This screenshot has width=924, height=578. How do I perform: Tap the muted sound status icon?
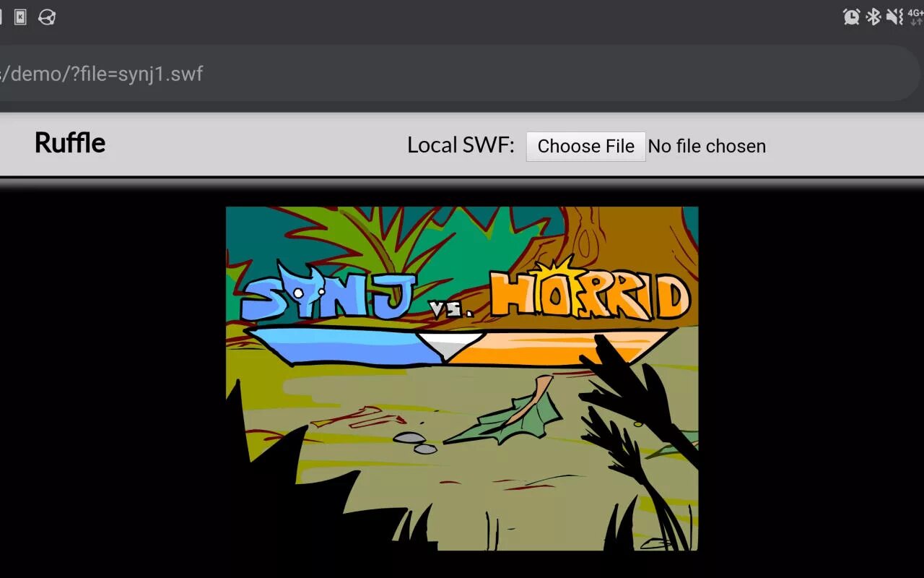895,17
